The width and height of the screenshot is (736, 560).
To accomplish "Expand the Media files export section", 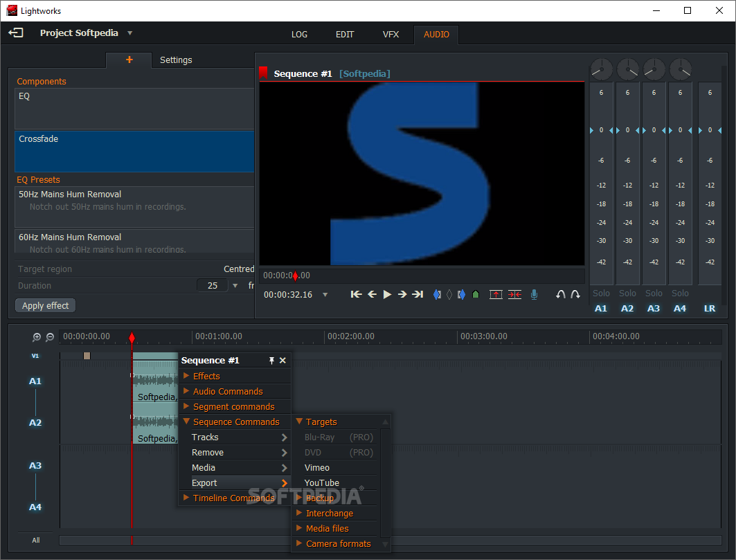I will [336, 529].
